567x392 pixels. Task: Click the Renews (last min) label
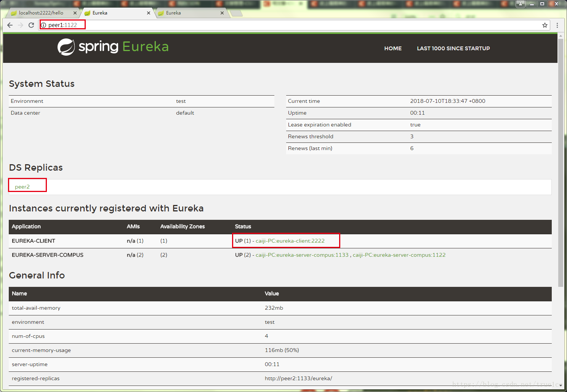pos(310,148)
